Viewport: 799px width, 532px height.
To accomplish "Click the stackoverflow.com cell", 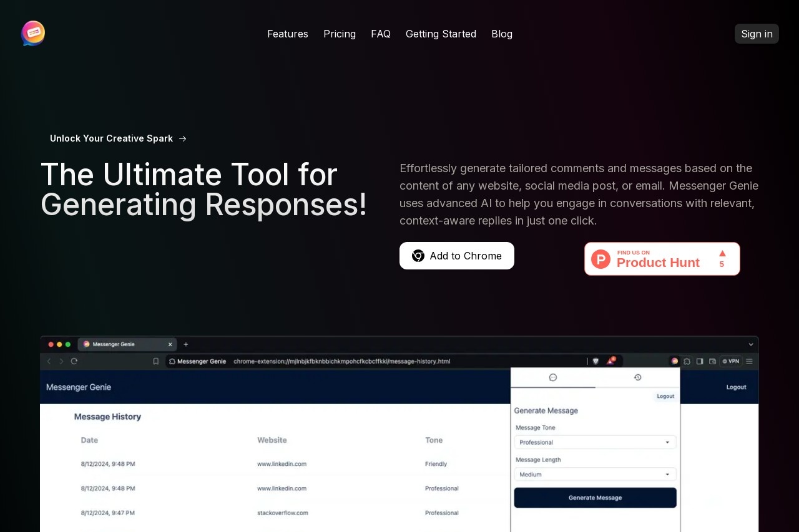I will pyautogui.click(x=282, y=513).
